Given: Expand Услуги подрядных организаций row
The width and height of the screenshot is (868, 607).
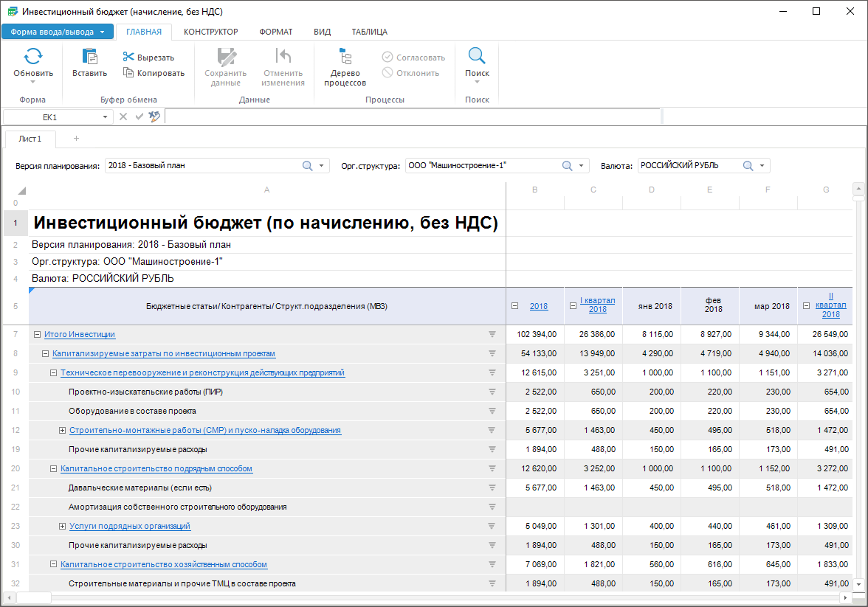Looking at the screenshot, I should 62,527.
